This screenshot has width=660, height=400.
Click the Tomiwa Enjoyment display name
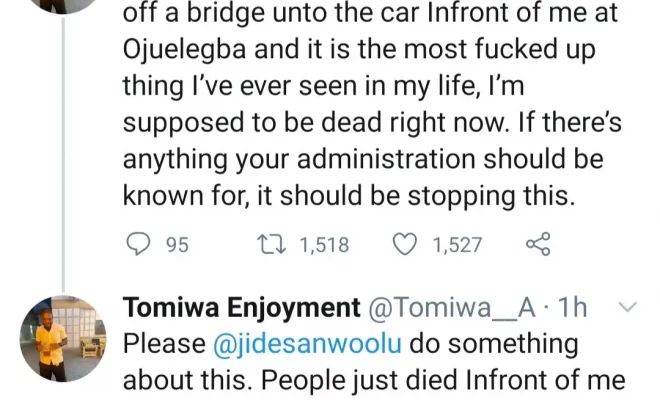click(241, 309)
